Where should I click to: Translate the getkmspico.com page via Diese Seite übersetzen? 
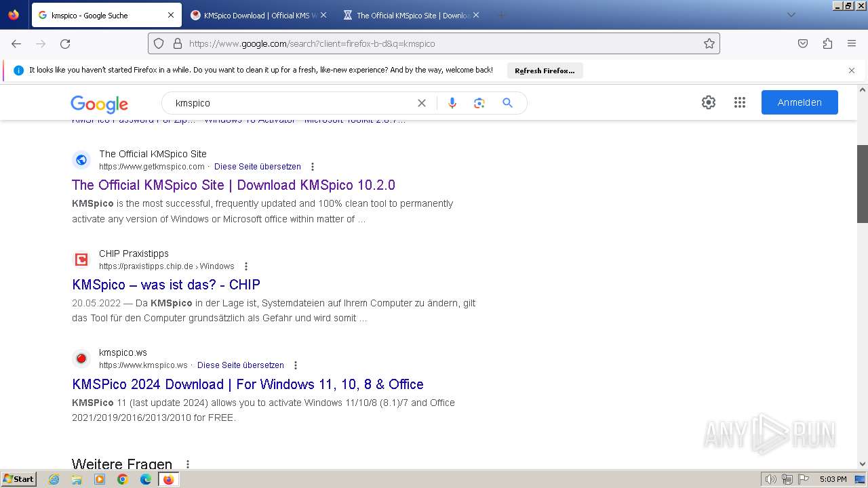click(x=258, y=167)
